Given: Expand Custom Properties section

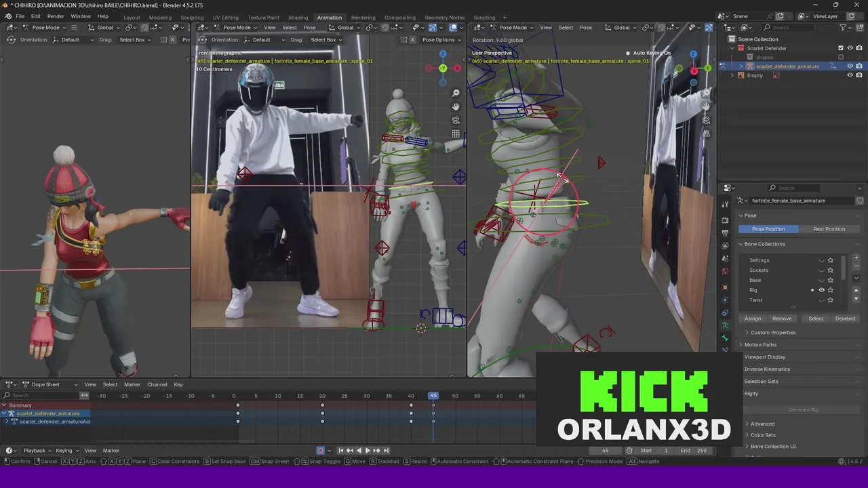Looking at the screenshot, I should coord(772,333).
